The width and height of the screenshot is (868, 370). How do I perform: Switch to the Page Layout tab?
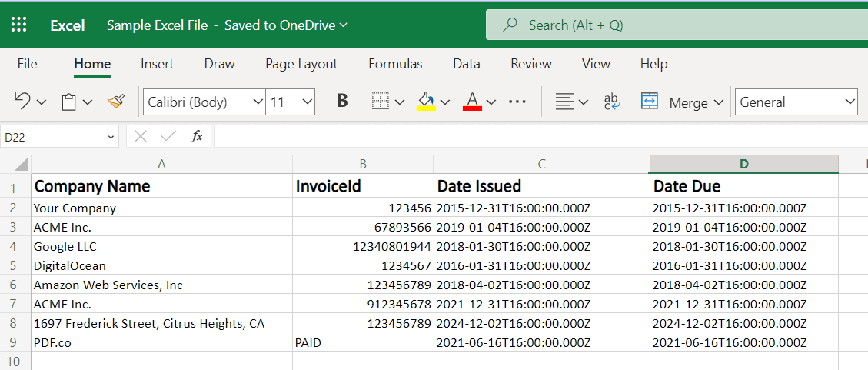click(301, 65)
